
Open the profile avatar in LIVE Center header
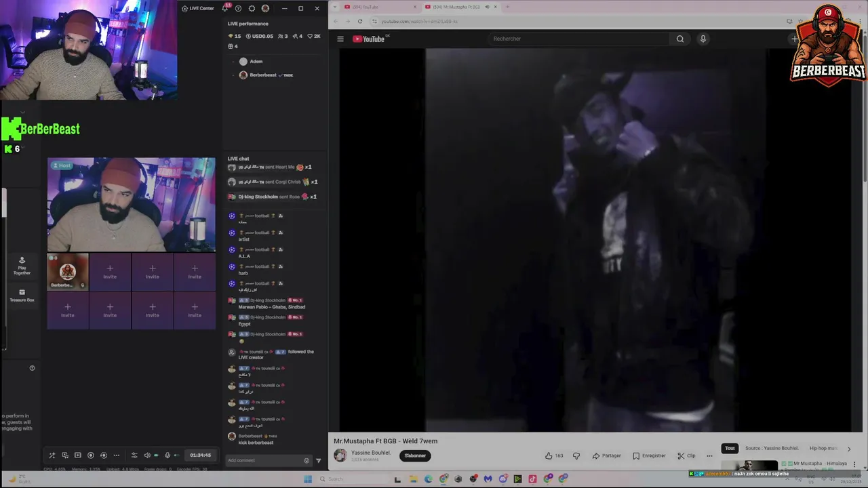pyautogui.click(x=265, y=8)
